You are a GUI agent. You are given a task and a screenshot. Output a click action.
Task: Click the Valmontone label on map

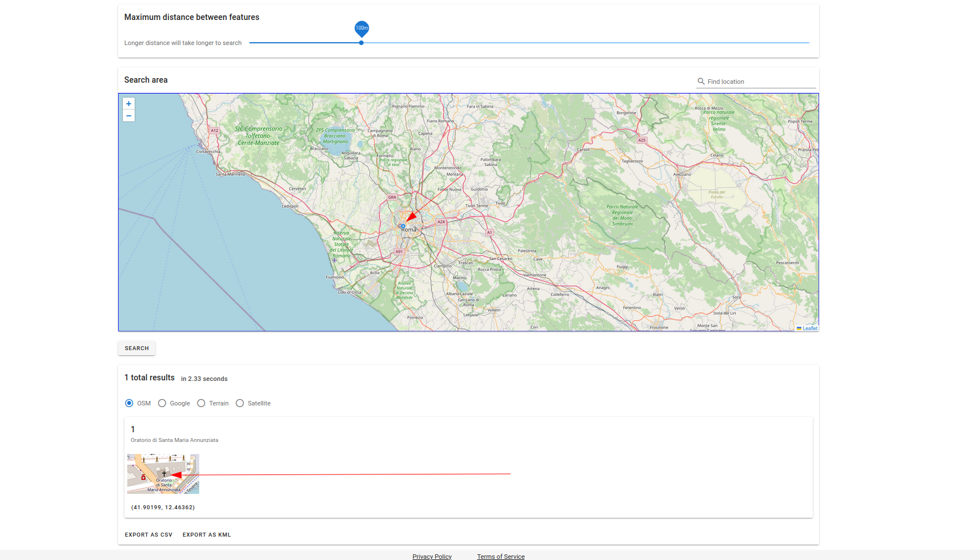pos(535,275)
